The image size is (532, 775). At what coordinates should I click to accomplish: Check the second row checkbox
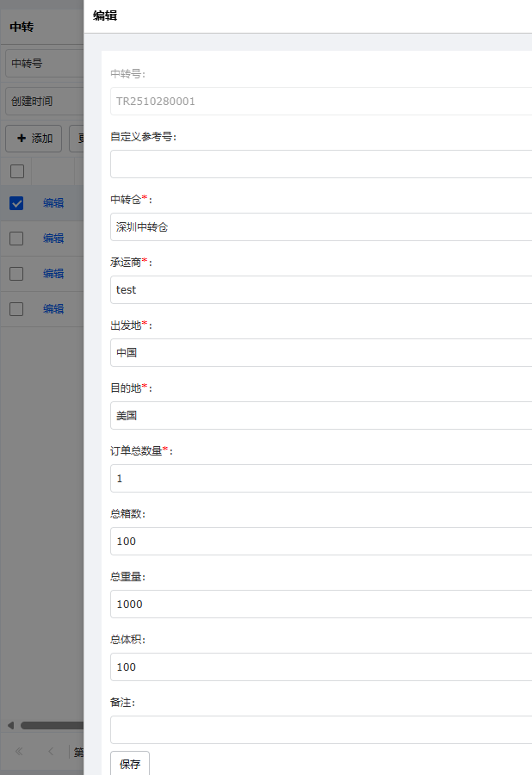pyautogui.click(x=16, y=239)
